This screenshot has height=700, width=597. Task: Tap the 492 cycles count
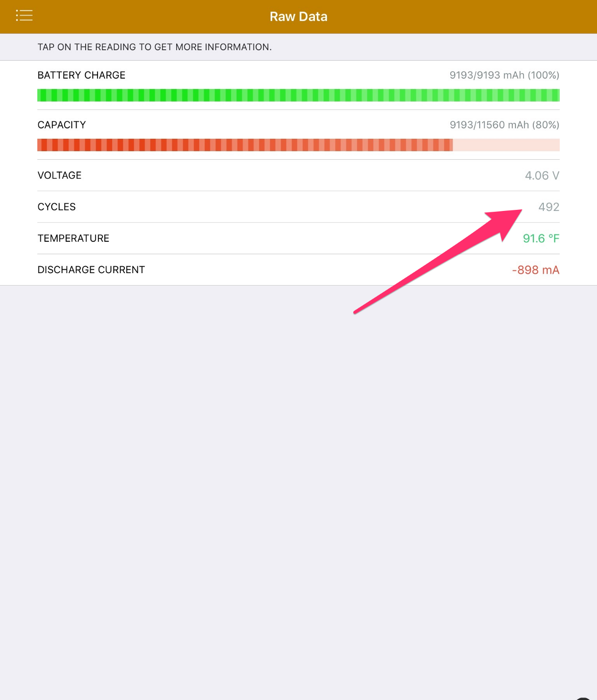549,207
